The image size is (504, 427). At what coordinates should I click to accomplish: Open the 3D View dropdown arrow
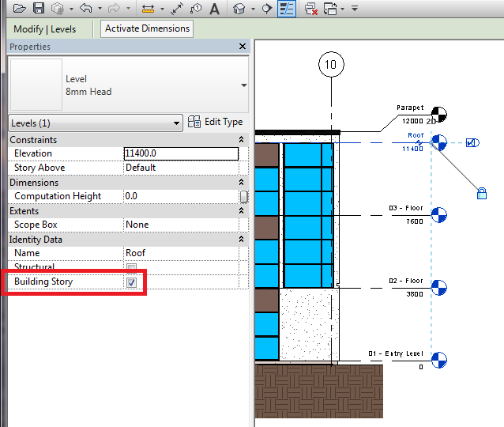[253, 9]
